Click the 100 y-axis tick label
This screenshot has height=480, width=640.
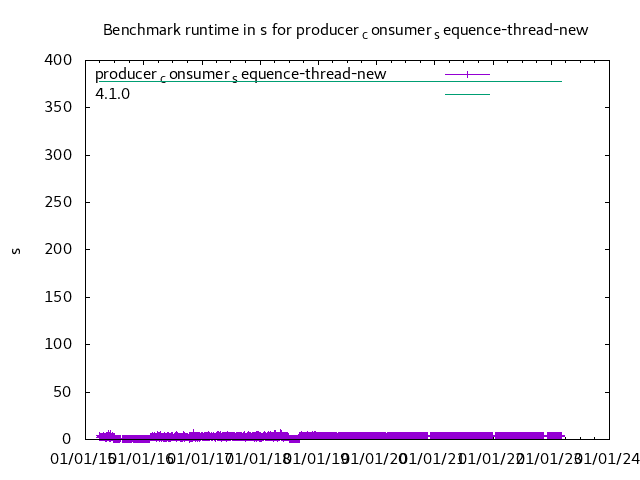click(x=59, y=344)
